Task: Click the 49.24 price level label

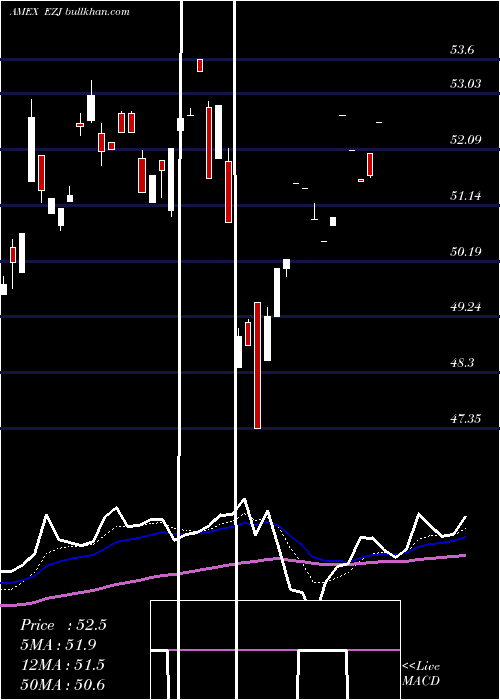Action: (x=466, y=307)
